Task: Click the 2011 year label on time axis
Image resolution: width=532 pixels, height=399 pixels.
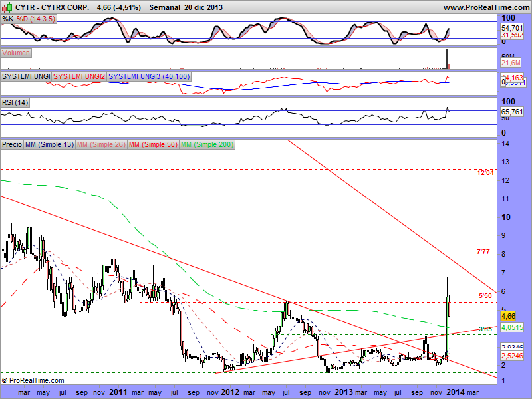Action: 118,392
